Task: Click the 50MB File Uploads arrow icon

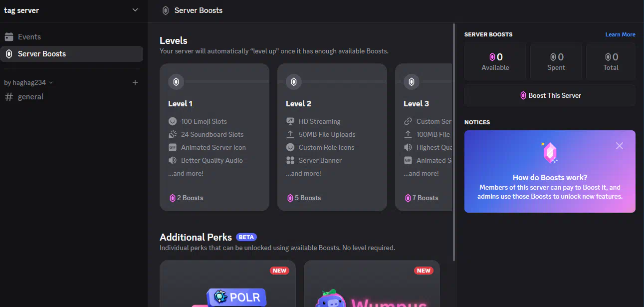Action: pyautogui.click(x=290, y=134)
